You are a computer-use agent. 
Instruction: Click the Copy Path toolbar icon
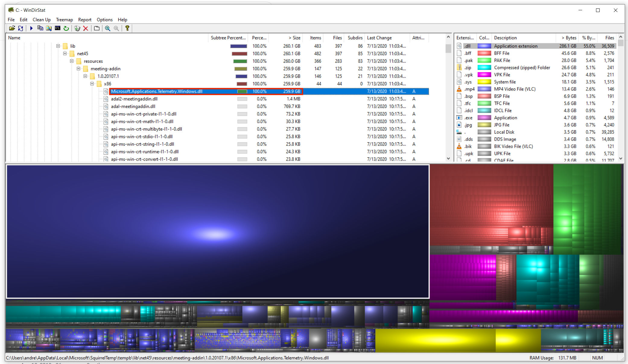[x=40, y=28]
